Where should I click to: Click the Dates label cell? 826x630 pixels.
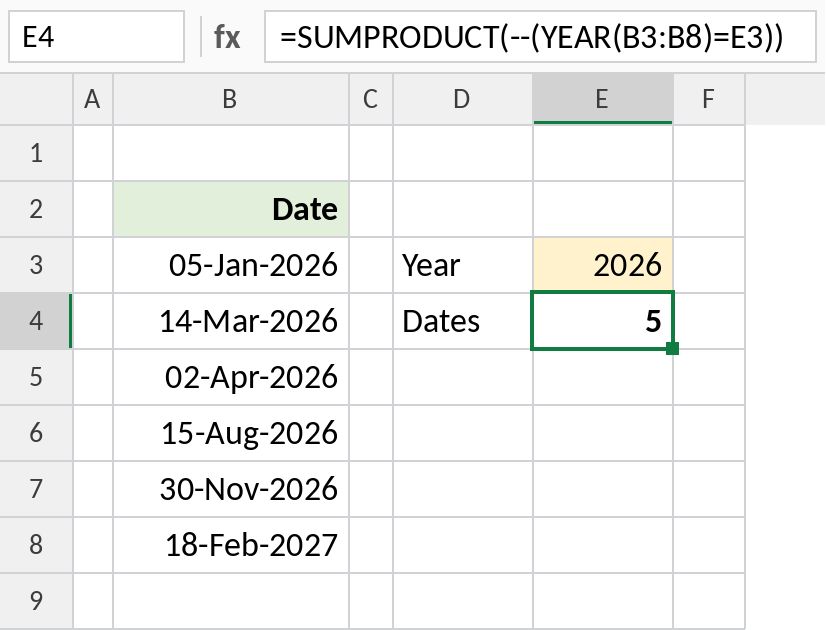(x=463, y=321)
